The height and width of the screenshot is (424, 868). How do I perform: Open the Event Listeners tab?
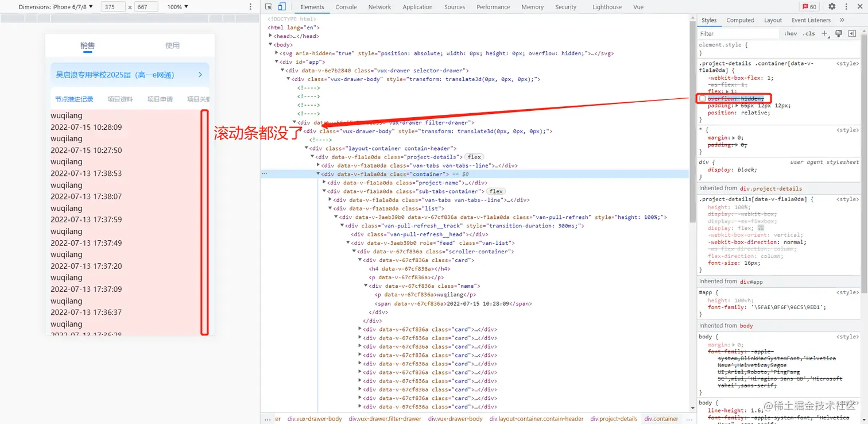click(x=811, y=20)
